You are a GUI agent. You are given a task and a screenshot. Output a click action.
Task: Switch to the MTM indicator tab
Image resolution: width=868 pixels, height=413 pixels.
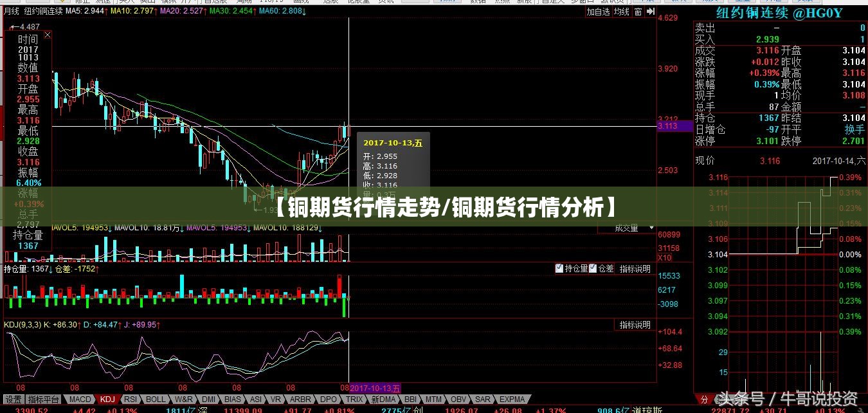pos(434,399)
